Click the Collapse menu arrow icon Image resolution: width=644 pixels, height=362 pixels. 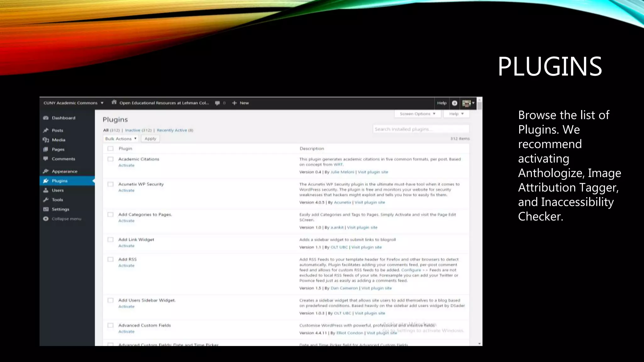tap(46, 219)
